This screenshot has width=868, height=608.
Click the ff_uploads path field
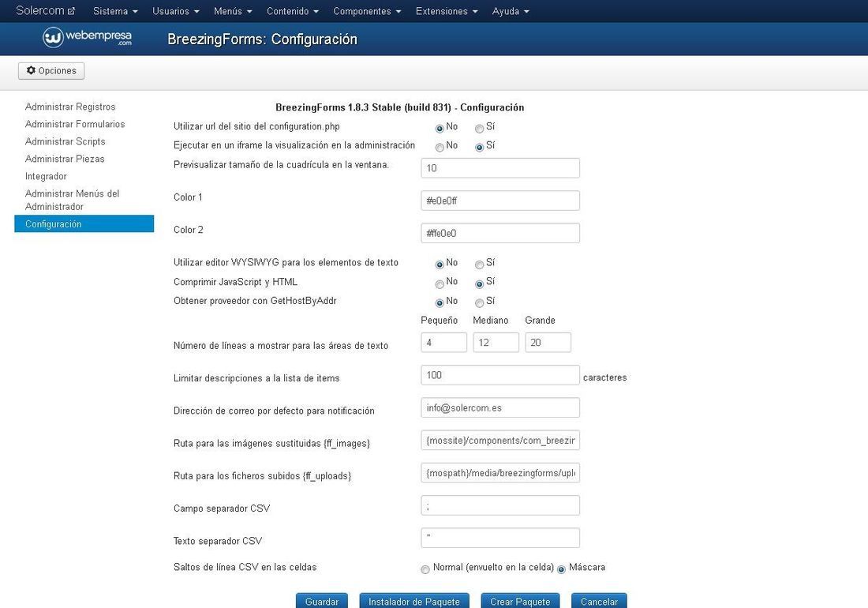coord(500,473)
